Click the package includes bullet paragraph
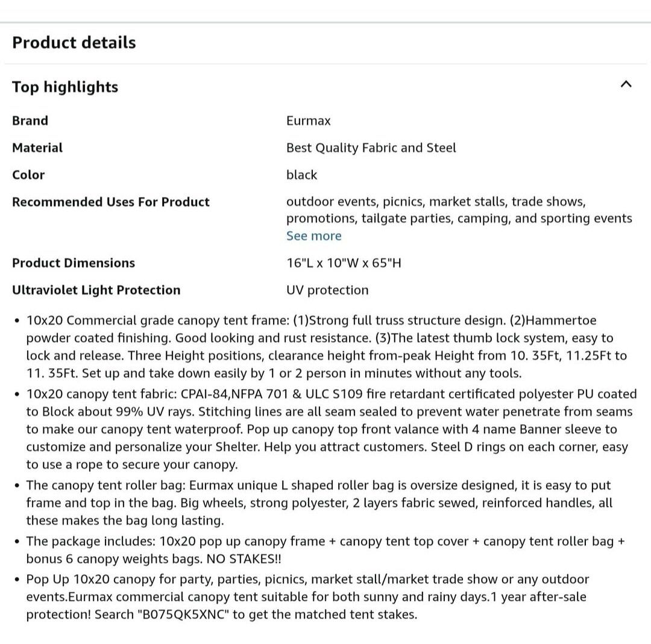This screenshot has height=644, width=651. point(325,549)
